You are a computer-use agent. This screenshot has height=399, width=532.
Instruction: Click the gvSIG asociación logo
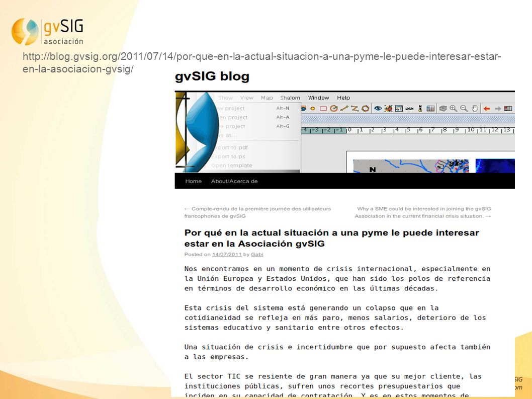[x=47, y=32]
